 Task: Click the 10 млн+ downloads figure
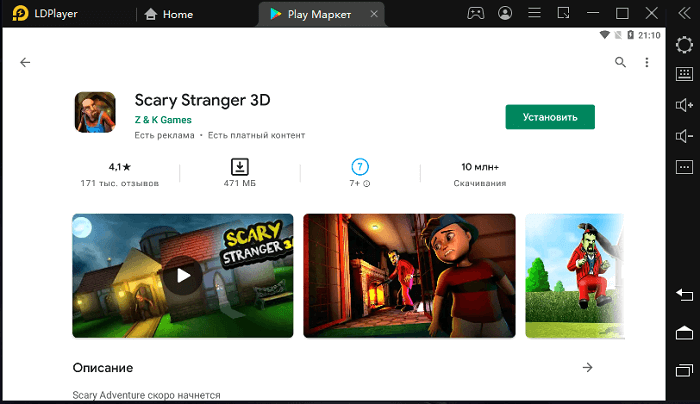click(x=480, y=167)
